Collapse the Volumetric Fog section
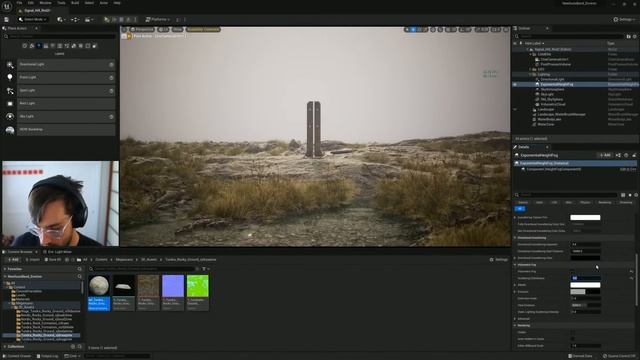 (515, 264)
